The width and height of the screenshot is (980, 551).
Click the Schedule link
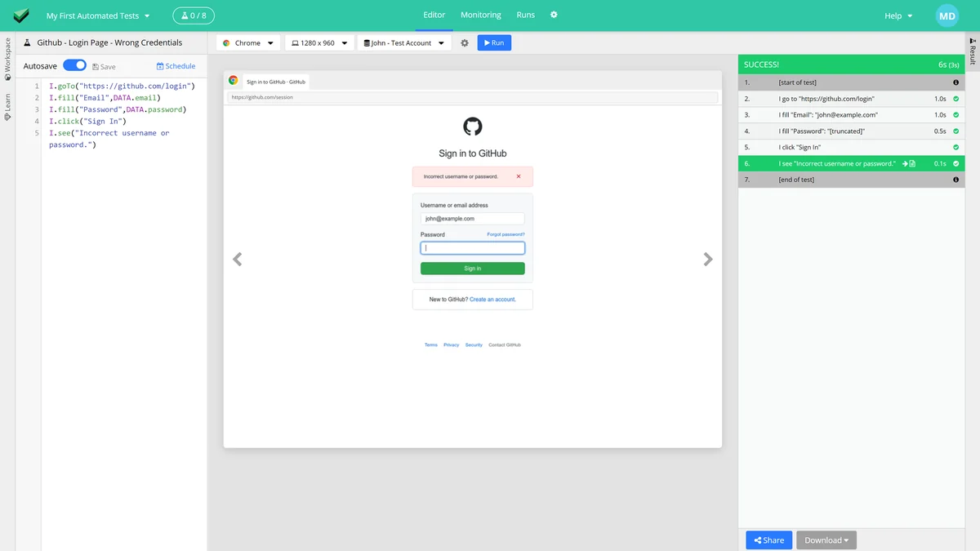click(x=176, y=66)
